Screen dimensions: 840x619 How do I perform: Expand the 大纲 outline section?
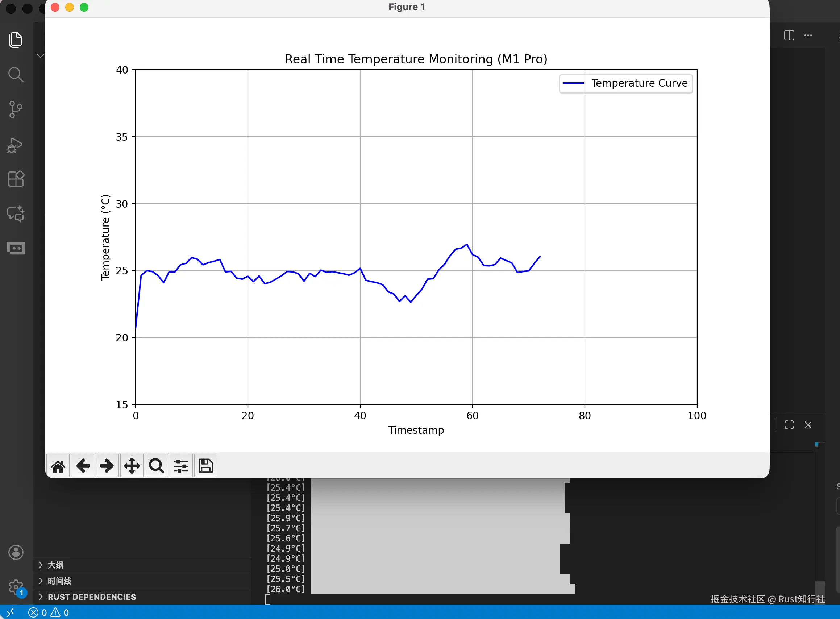coord(55,565)
